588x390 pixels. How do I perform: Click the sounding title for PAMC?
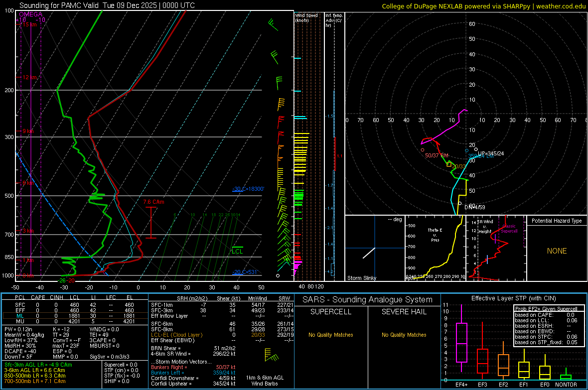pyautogui.click(x=107, y=5)
